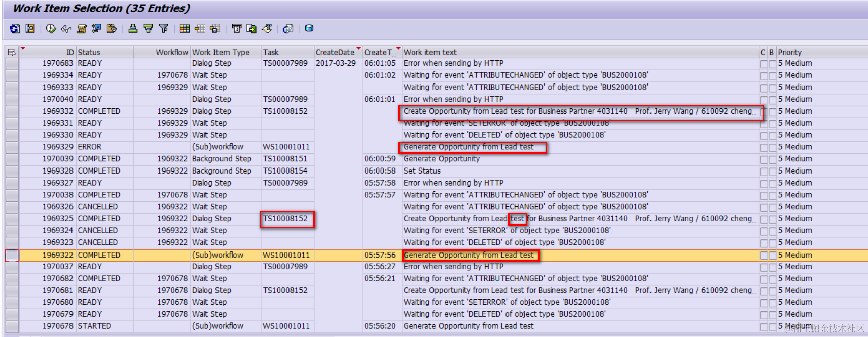Tick the B checkbox for work item 1970037
Viewport: 868px width, 337px height.
(772, 267)
